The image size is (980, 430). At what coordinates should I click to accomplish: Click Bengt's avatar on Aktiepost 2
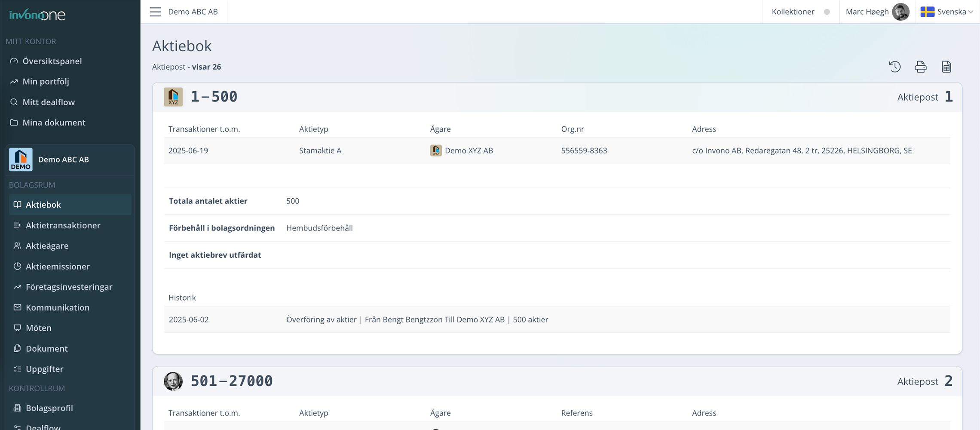(173, 381)
